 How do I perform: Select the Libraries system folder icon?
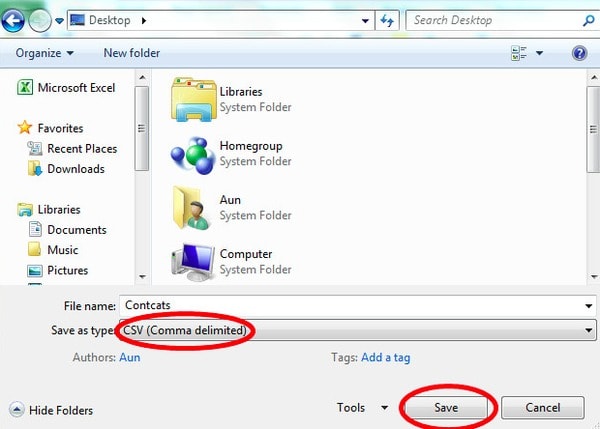pyautogui.click(x=194, y=100)
